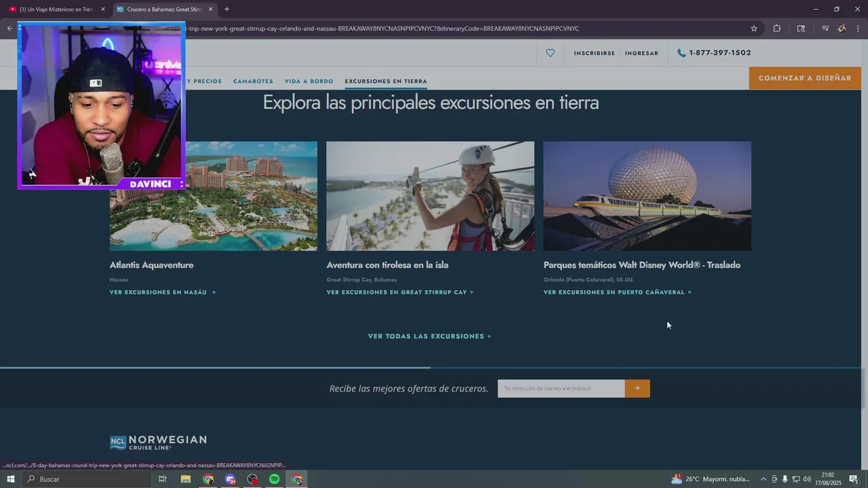Open the clock showing 21:02
Screen dimensions: 868x488
click(828, 479)
